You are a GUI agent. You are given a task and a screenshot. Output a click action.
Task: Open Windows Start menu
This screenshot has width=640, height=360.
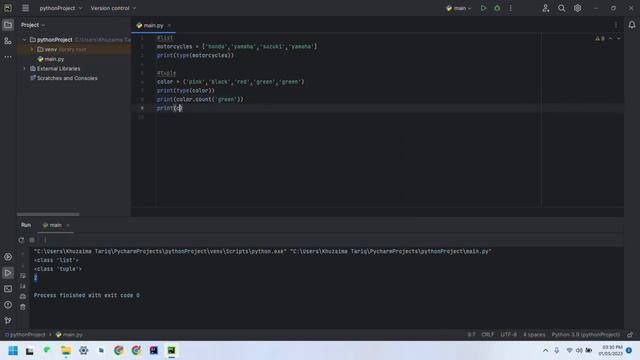coord(13,351)
